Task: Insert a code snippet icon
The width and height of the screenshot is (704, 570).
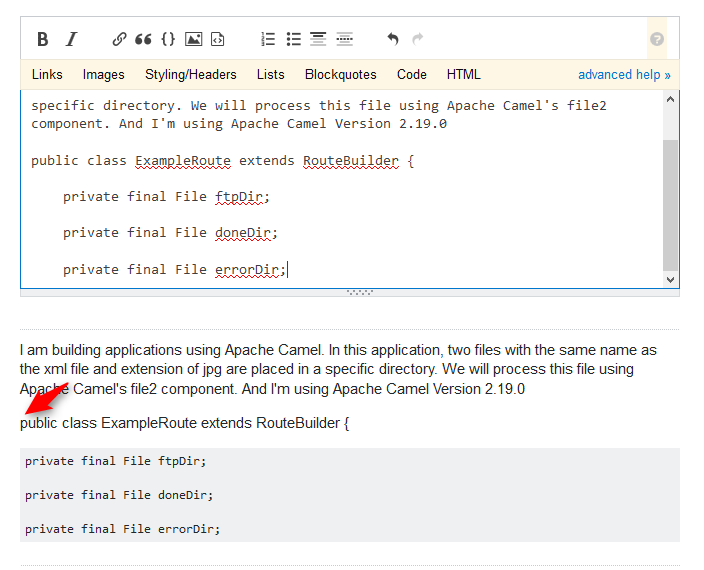Action: click(x=218, y=39)
